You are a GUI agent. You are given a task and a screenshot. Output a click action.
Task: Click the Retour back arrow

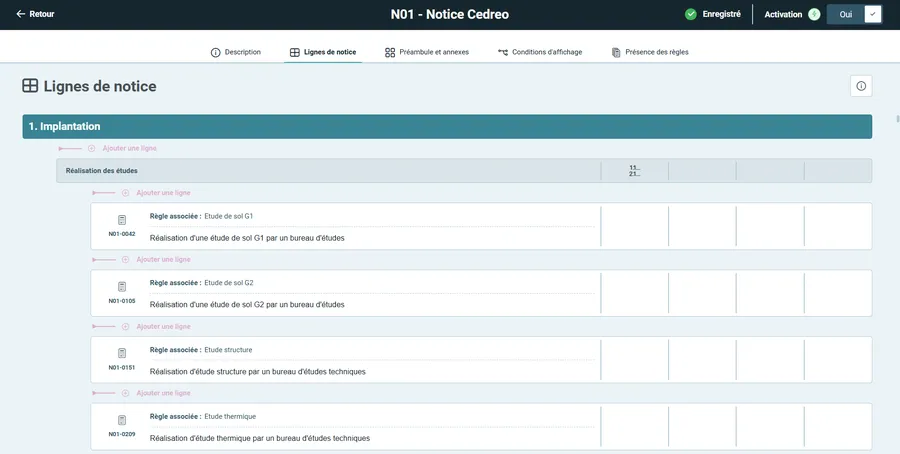click(21, 14)
